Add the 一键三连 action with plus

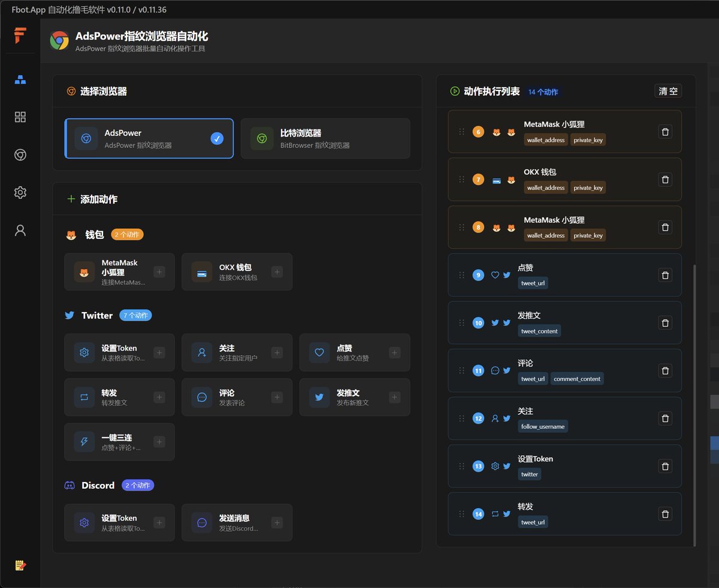pyautogui.click(x=159, y=442)
